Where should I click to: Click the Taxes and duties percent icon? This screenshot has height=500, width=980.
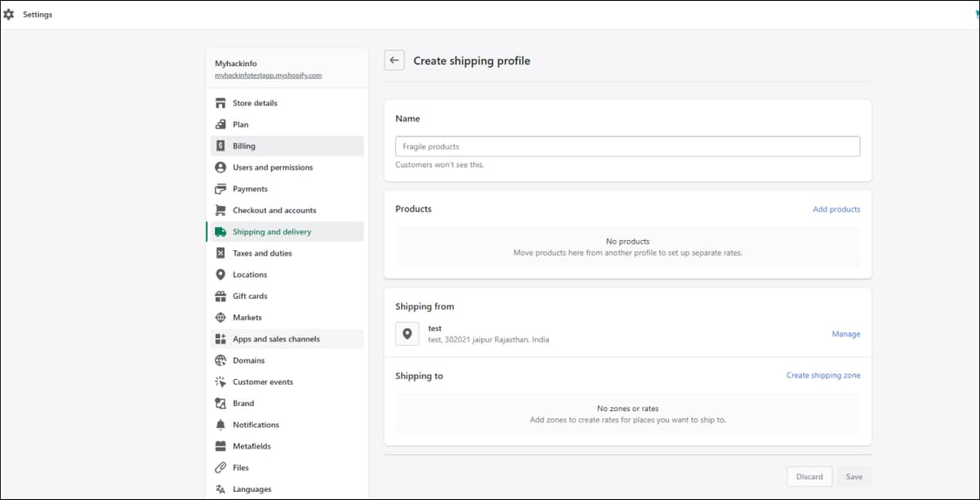coord(220,253)
